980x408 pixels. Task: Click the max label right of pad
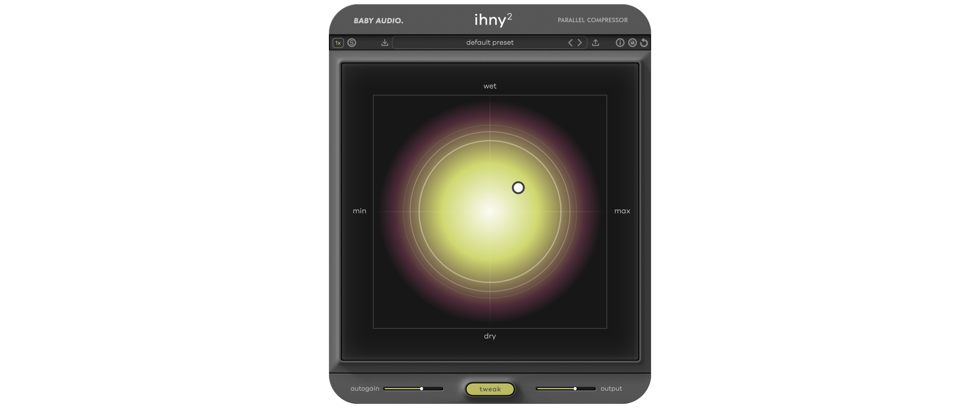pyautogui.click(x=622, y=211)
